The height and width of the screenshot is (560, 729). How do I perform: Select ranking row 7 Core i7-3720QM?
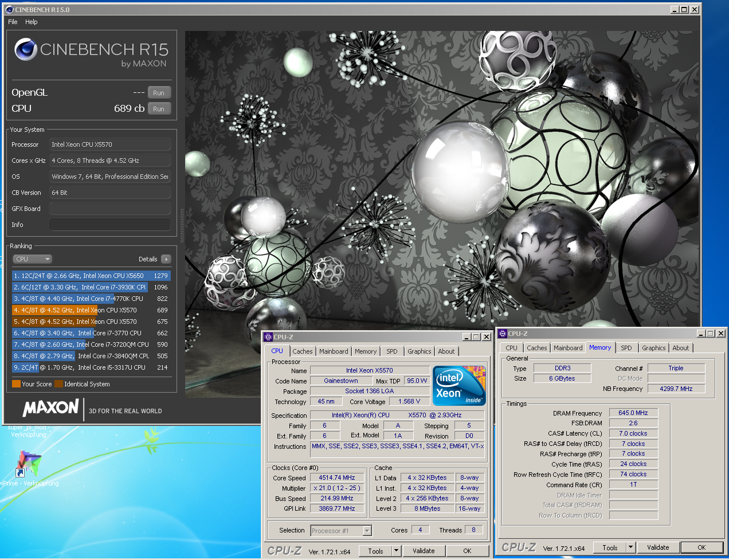[x=91, y=344]
